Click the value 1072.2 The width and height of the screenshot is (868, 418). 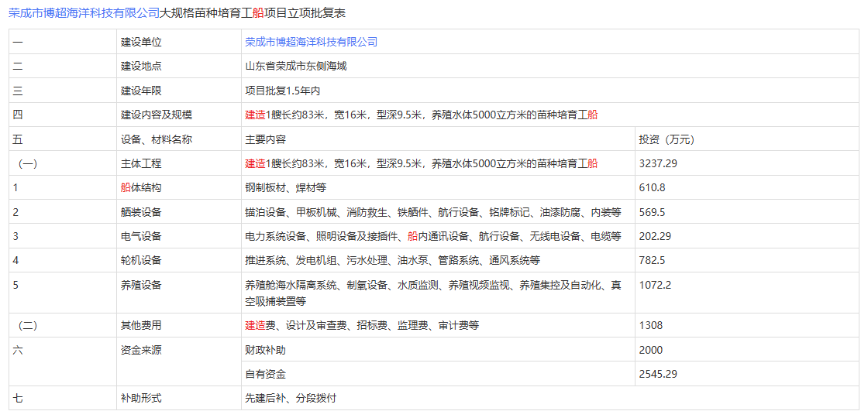(655, 286)
